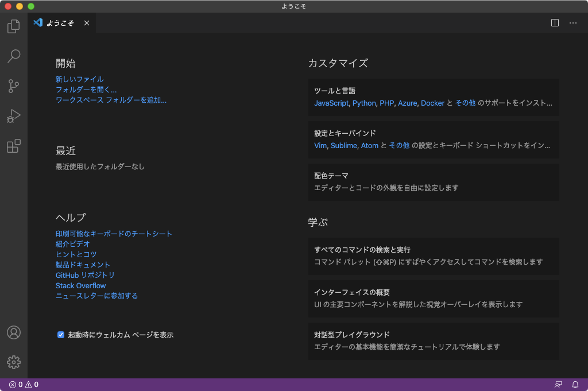This screenshot has height=391, width=588.
Task: Open the Explorer view
Action: [13, 26]
